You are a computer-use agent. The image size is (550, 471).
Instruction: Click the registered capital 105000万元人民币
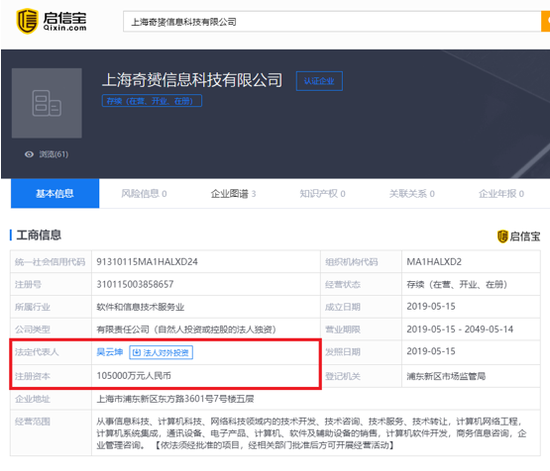coord(134,376)
